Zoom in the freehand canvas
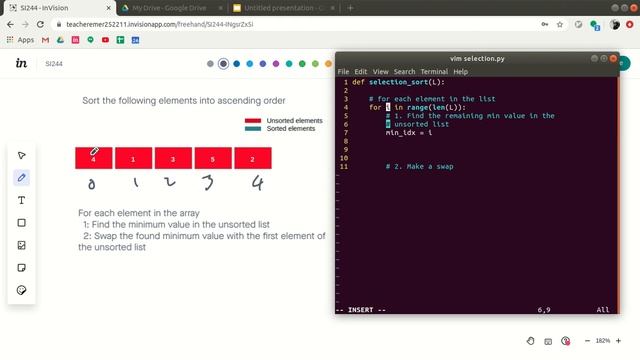Screen dimensions: 640x360 (618, 341)
